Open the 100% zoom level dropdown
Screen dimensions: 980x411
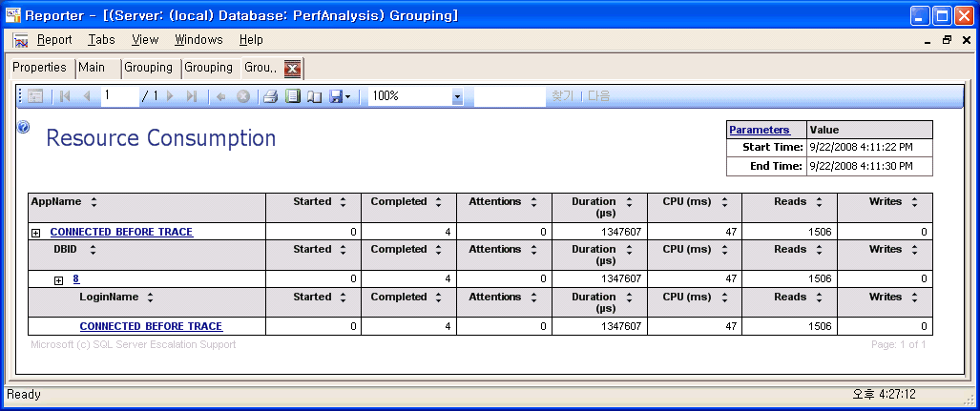[457, 96]
